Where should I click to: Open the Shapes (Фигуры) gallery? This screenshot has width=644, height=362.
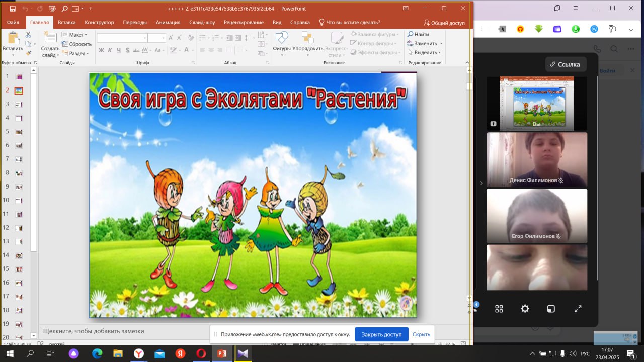[282, 44]
